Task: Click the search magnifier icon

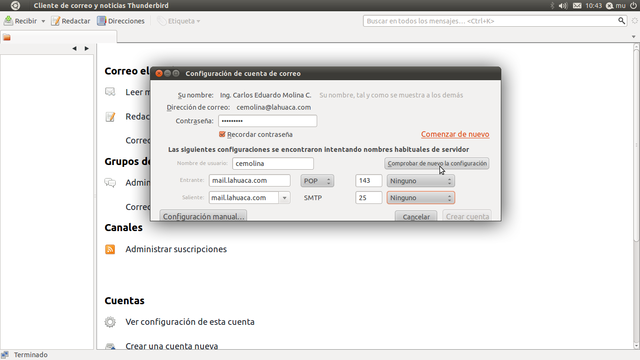Action: point(621,20)
